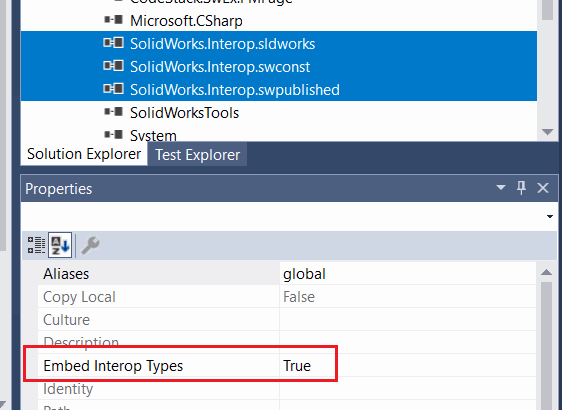Click the System reference icon
Screen dimensions: 562x410
(x=113, y=134)
